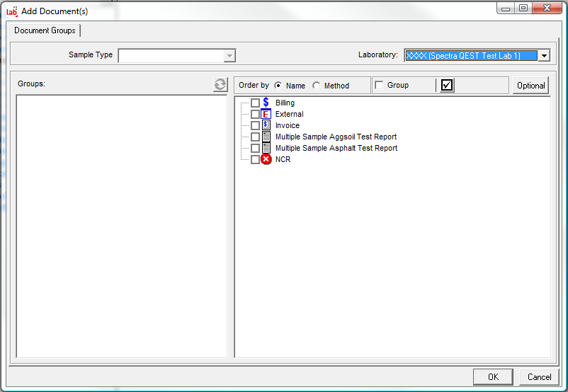Click the Cancel button
Viewport: 568px width, 392px height.
coord(539,377)
